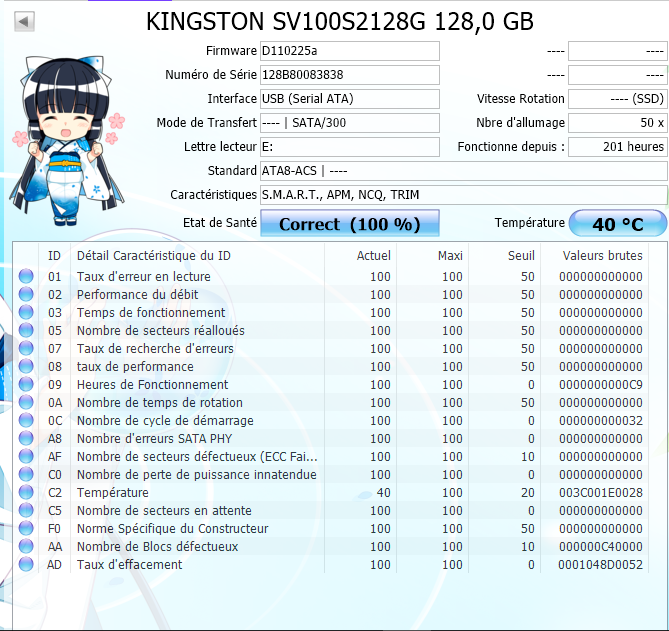Click status orb for ID AA Blocs défectueux
Image resolution: width=669 pixels, height=631 pixels.
click(26, 546)
